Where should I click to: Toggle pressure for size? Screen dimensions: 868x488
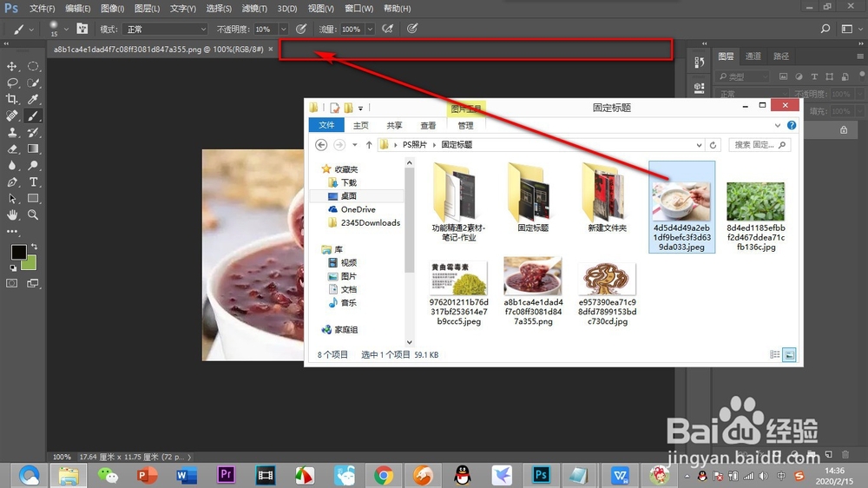412,29
